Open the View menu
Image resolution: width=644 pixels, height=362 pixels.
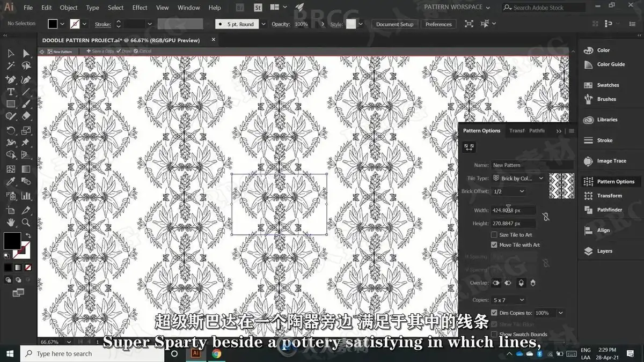click(162, 8)
